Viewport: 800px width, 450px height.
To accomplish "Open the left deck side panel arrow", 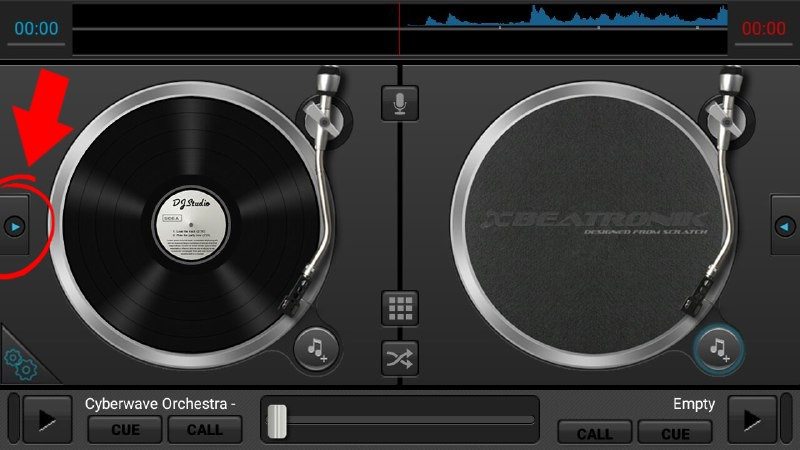I will [x=14, y=226].
